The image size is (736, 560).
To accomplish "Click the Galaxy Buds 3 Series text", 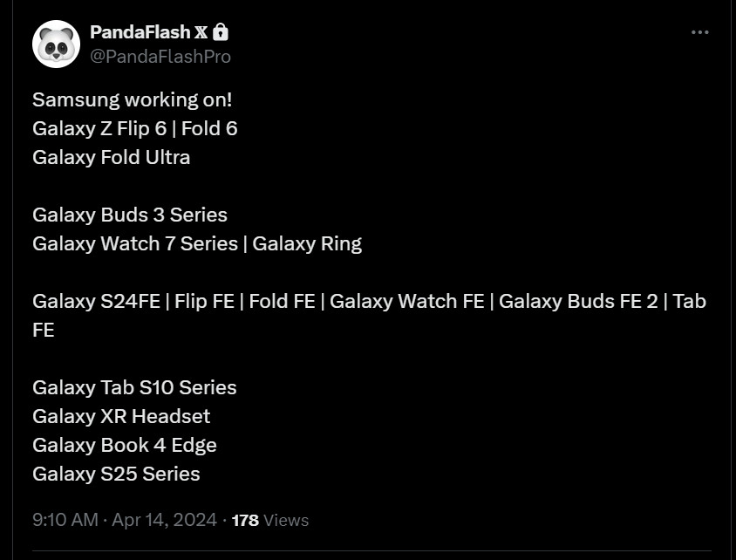I will pos(129,215).
